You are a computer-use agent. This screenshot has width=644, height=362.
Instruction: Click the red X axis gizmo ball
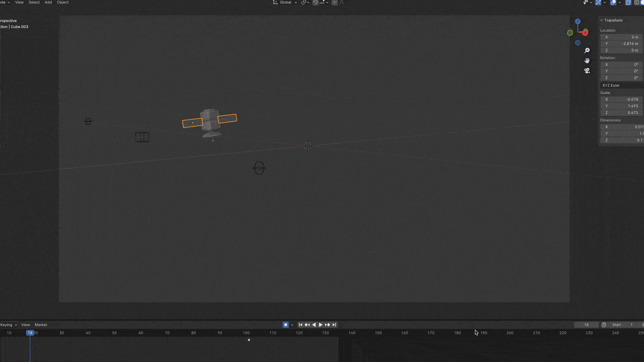pyautogui.click(x=585, y=33)
